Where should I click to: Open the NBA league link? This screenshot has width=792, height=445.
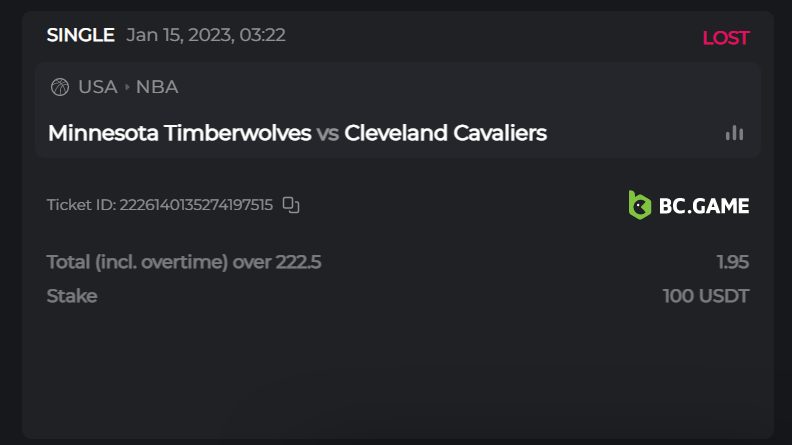point(157,87)
